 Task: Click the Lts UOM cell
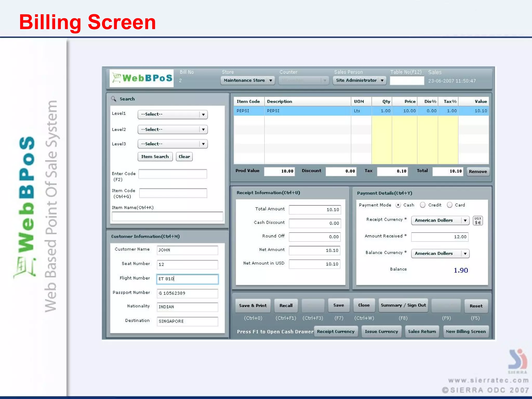pos(361,111)
